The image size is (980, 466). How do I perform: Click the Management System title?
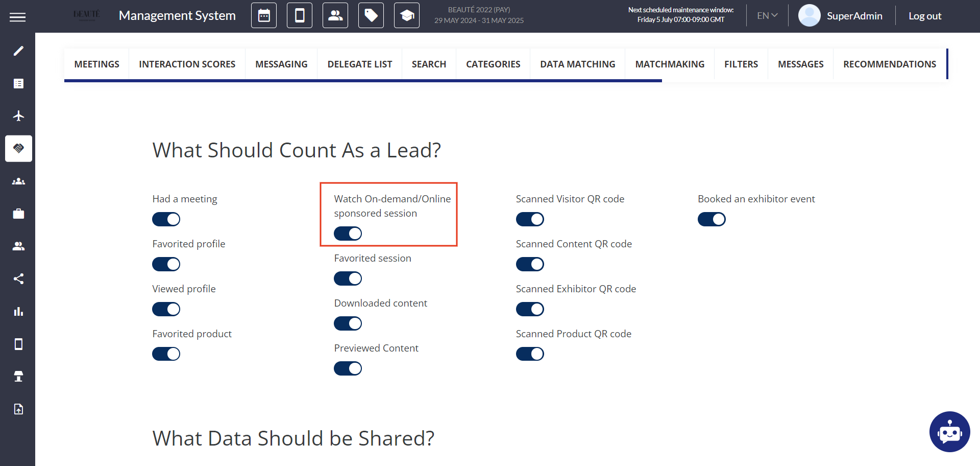point(177,15)
